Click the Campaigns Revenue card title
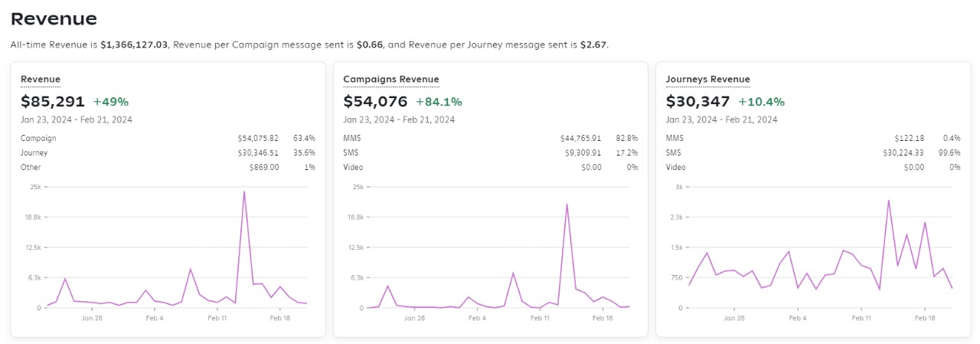Screen dimensions: 980x344 (390, 79)
